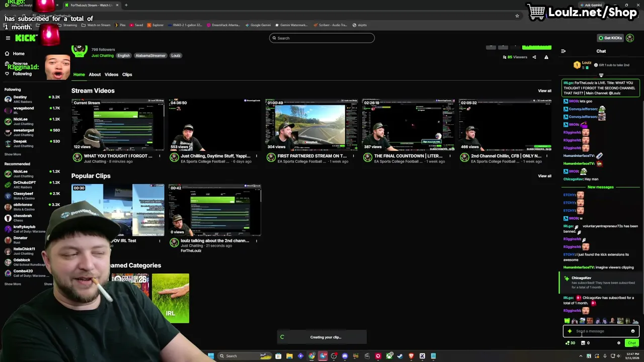Open the hamburger sidebar menu
This screenshot has width=644, height=362.
[8, 38]
